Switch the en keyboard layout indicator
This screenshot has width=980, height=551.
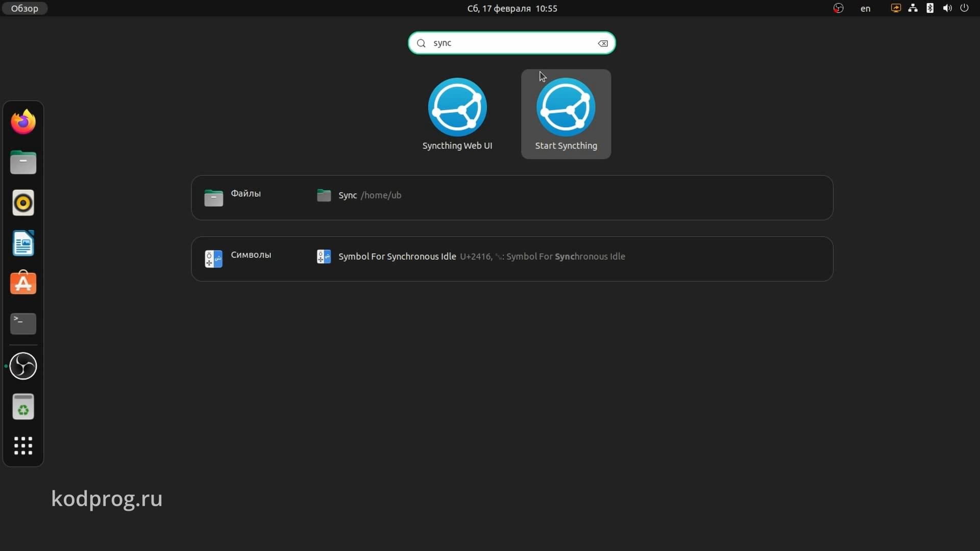pyautogui.click(x=865, y=8)
